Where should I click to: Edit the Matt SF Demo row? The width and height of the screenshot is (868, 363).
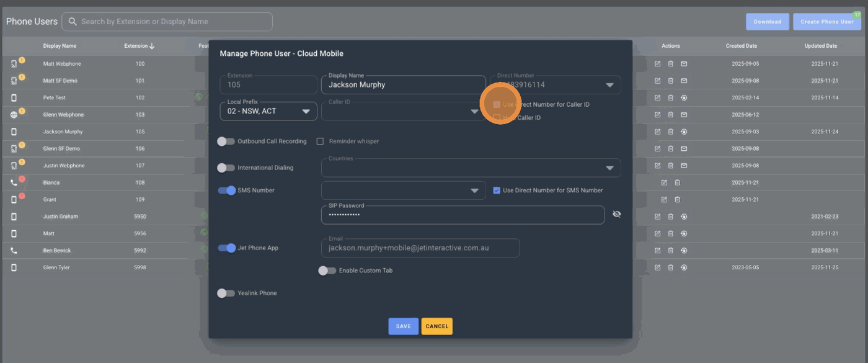click(x=658, y=81)
